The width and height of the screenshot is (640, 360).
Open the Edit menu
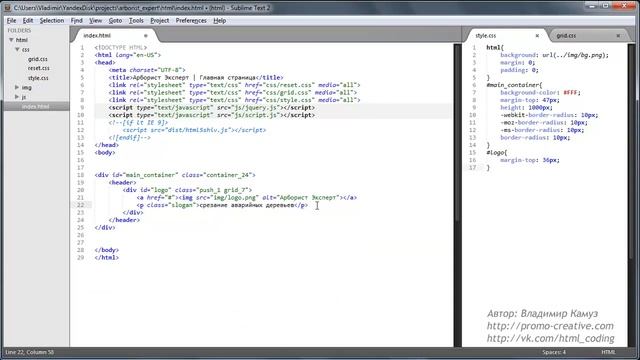[28, 20]
